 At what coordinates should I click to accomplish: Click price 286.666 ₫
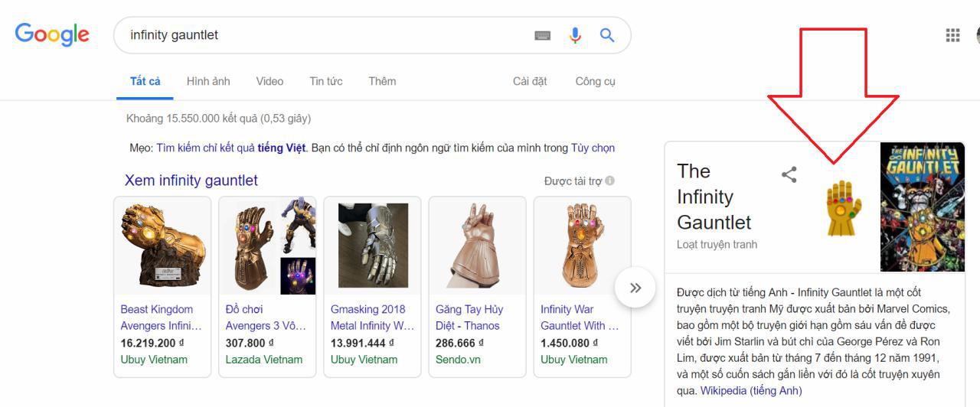459,343
